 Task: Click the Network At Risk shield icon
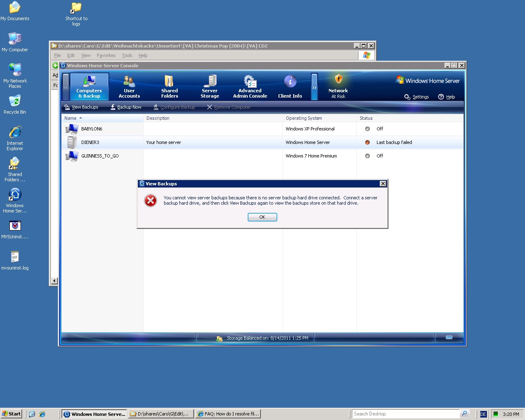click(338, 79)
